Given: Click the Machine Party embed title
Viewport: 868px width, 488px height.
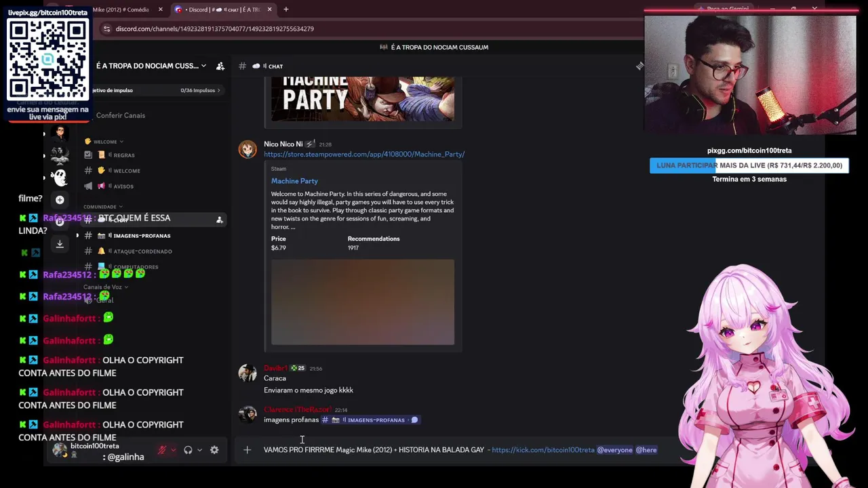Looking at the screenshot, I should tap(294, 181).
